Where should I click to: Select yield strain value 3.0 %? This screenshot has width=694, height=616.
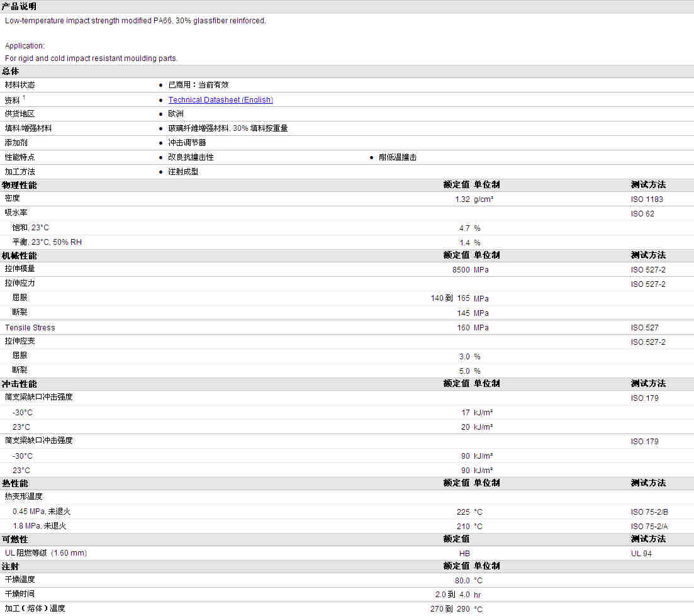click(x=469, y=357)
